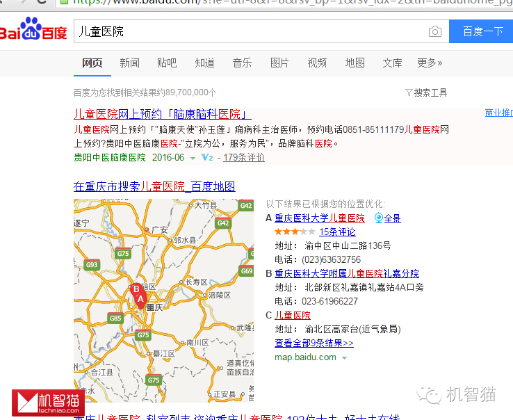Expand dropdown arrow beside map.baidu.com
513x420 pixels.
point(344,358)
